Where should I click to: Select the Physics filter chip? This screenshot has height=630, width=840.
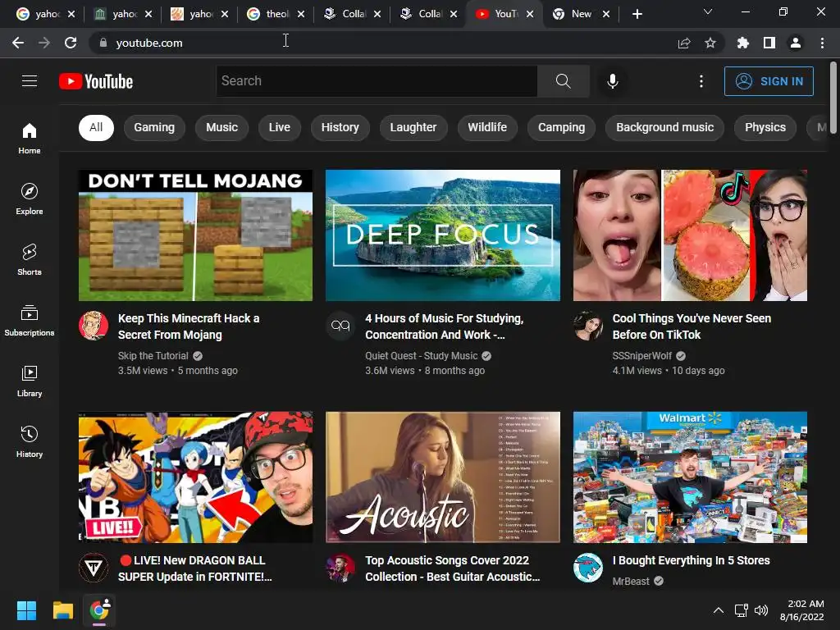tap(765, 127)
